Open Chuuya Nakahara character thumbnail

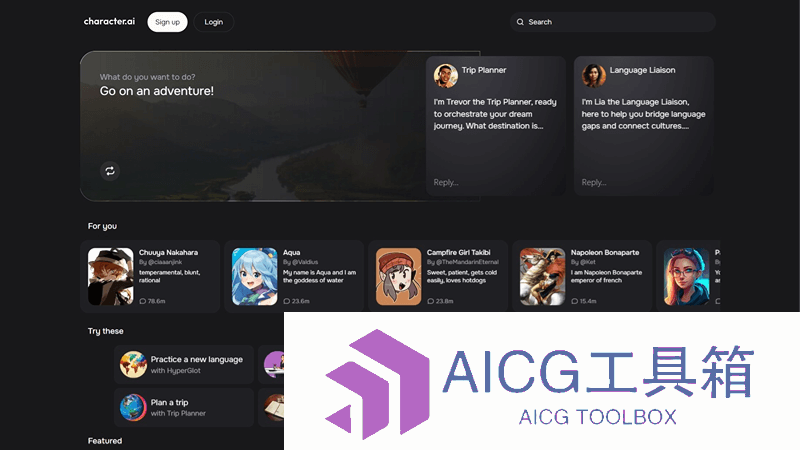coord(111,277)
